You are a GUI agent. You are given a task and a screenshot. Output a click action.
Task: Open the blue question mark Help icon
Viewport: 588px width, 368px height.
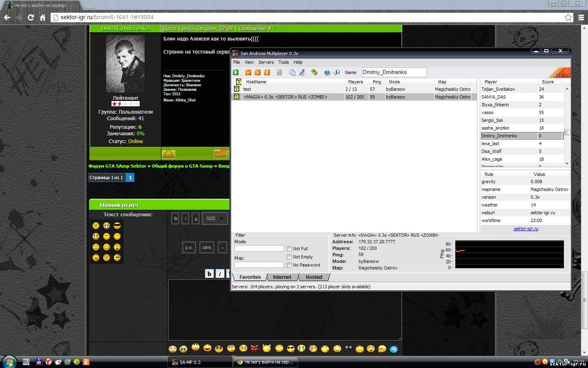327,72
